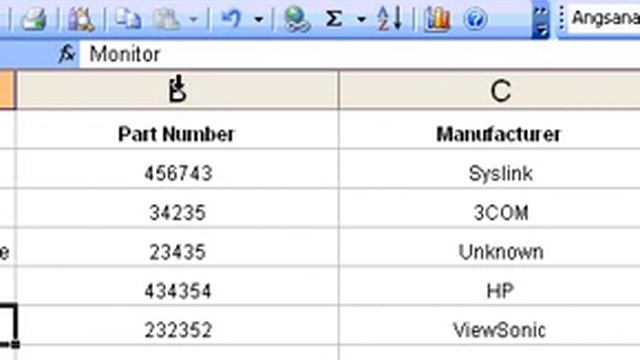Select cell with part number 456743
Screen dimensions: 640x360
tap(178, 169)
